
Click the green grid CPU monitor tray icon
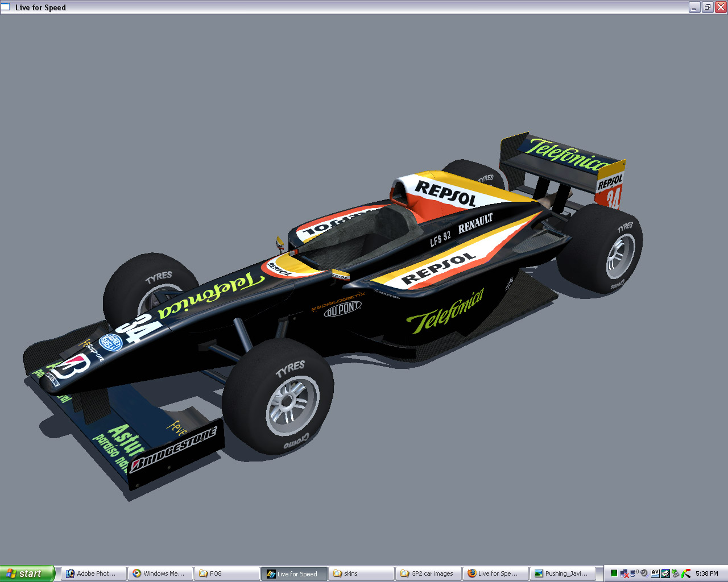pyautogui.click(x=614, y=573)
